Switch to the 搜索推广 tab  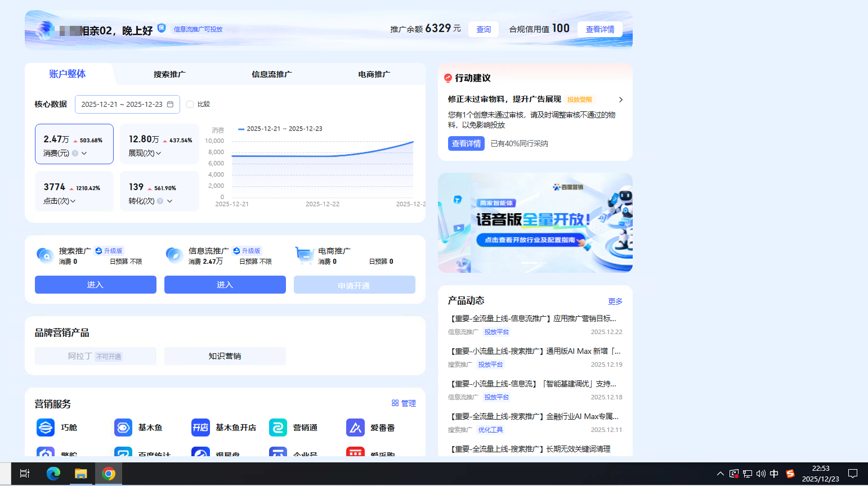coord(169,74)
